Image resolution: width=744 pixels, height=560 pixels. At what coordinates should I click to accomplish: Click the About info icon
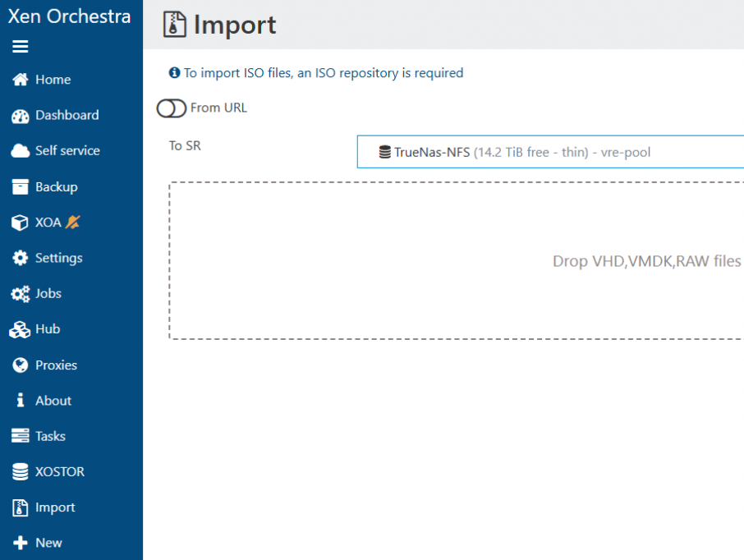[20, 400]
